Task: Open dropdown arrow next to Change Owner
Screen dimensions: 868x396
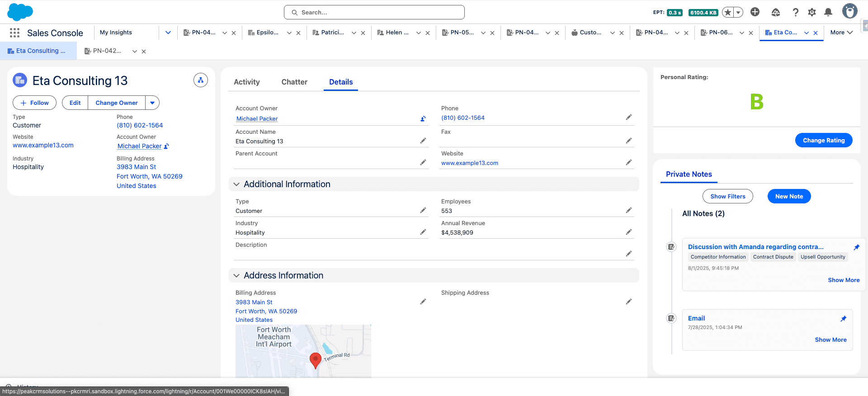Action: [152, 103]
